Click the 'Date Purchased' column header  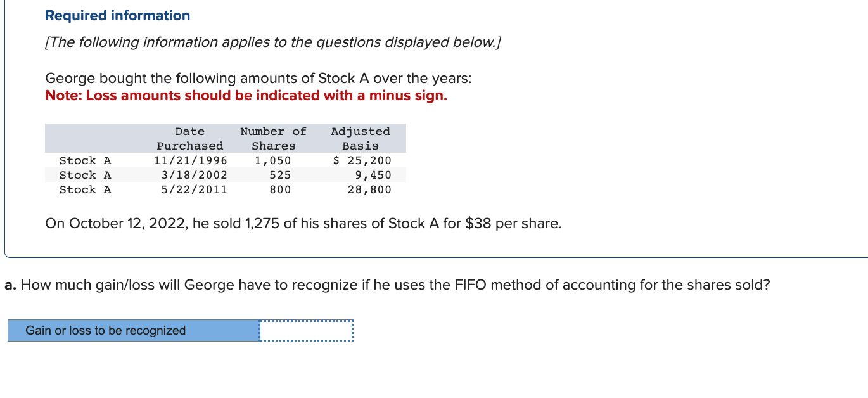(189, 138)
